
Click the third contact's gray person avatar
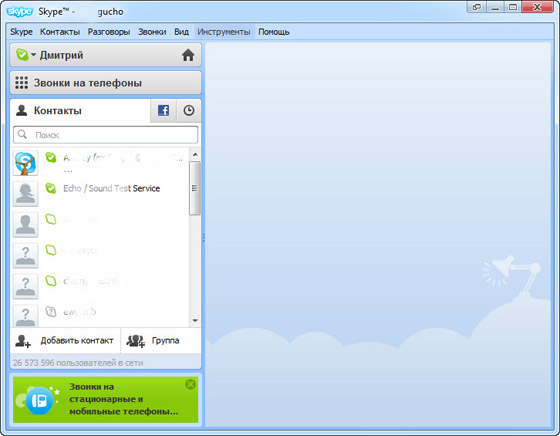(25, 225)
